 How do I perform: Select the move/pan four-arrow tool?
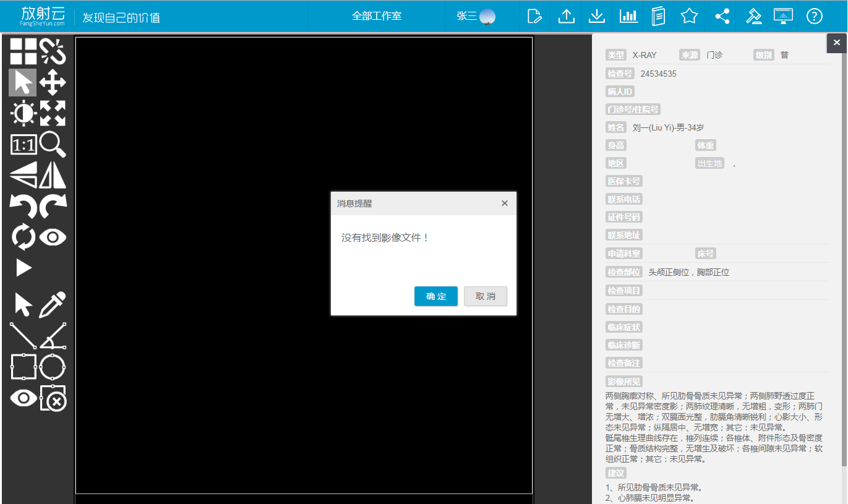pyautogui.click(x=53, y=82)
